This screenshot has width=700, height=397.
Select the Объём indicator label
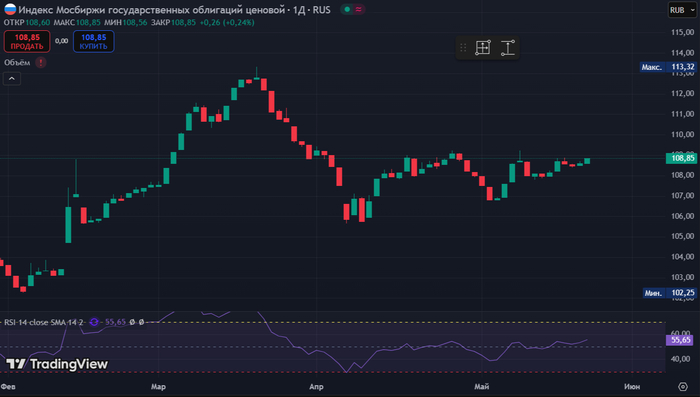tap(17, 63)
